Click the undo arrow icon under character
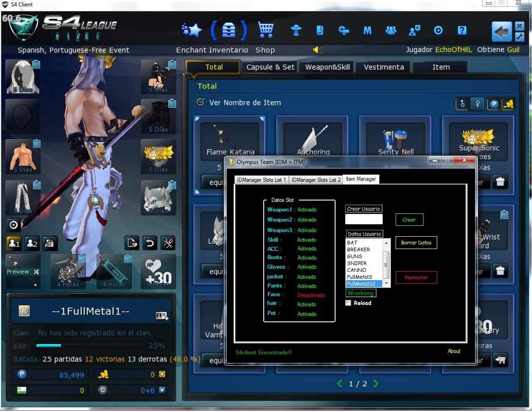Screen dimensions: 532x412 (x=150, y=243)
